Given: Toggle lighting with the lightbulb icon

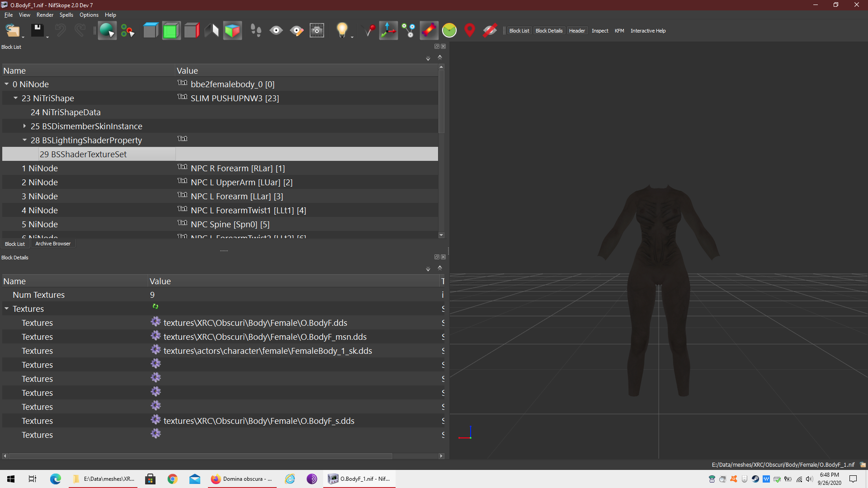Looking at the screenshot, I should point(342,30).
